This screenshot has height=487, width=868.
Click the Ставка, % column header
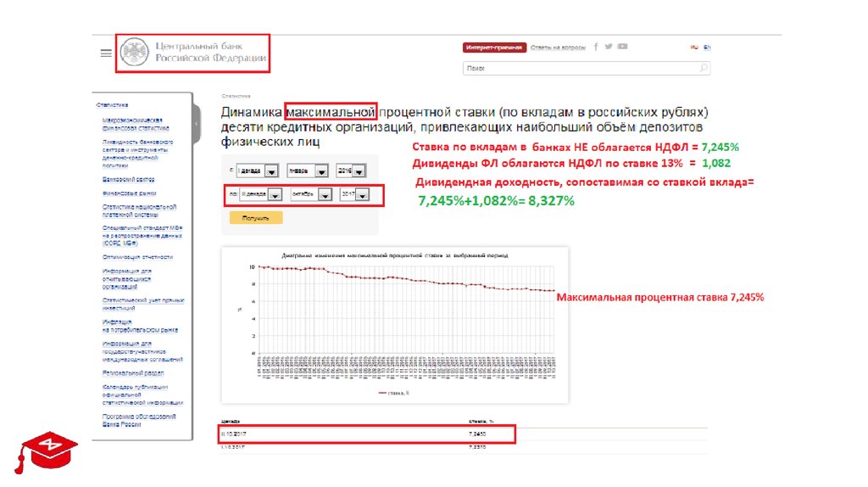[481, 422]
